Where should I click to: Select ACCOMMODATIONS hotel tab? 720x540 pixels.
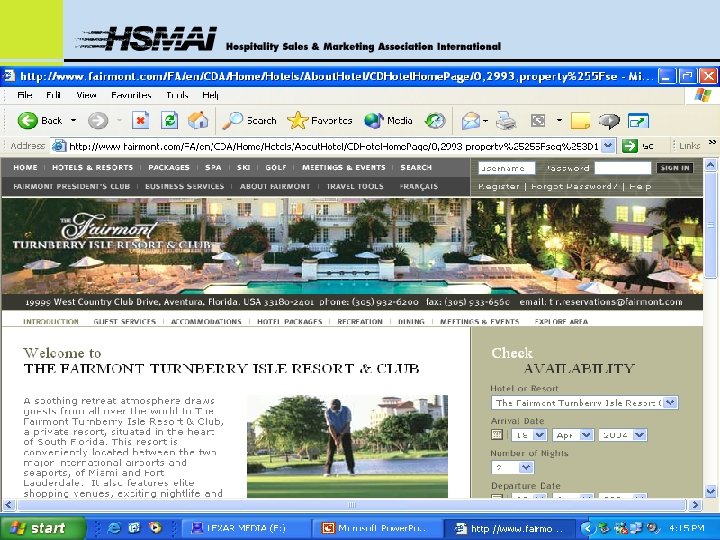pos(206,321)
